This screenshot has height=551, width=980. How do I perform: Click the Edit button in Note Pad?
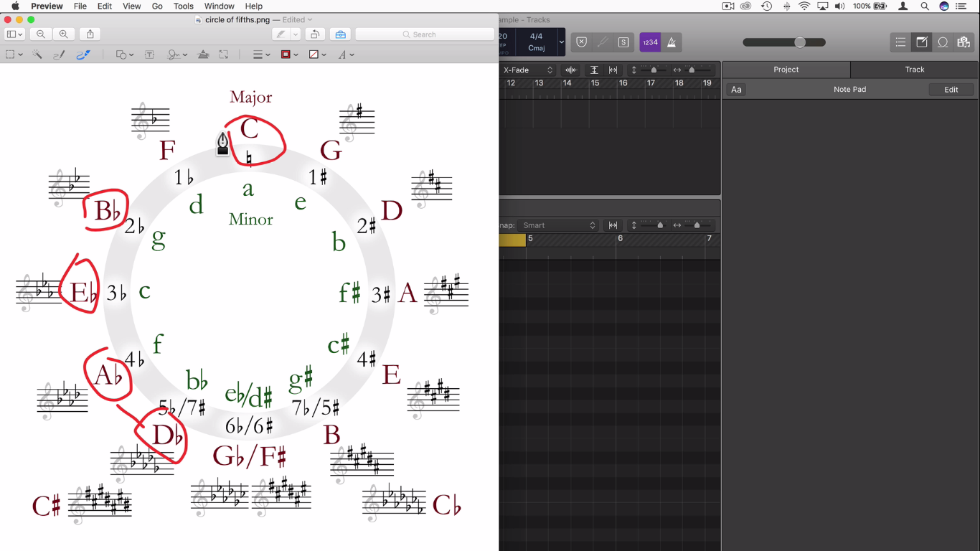coord(951,90)
